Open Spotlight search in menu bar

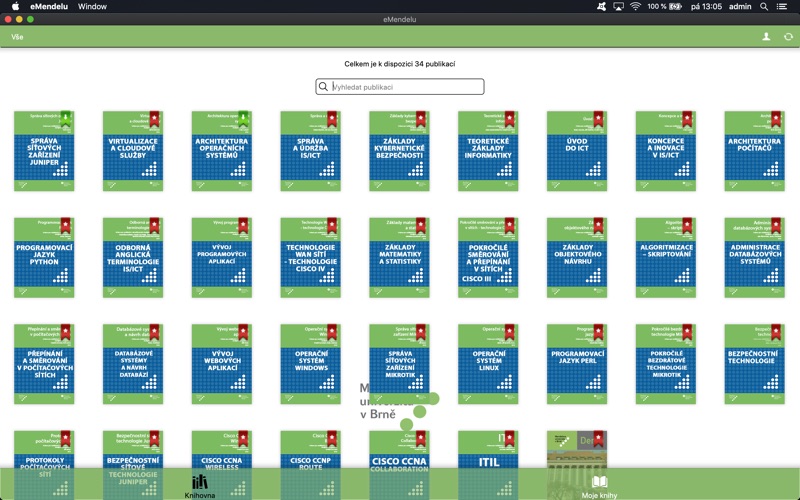(x=764, y=7)
